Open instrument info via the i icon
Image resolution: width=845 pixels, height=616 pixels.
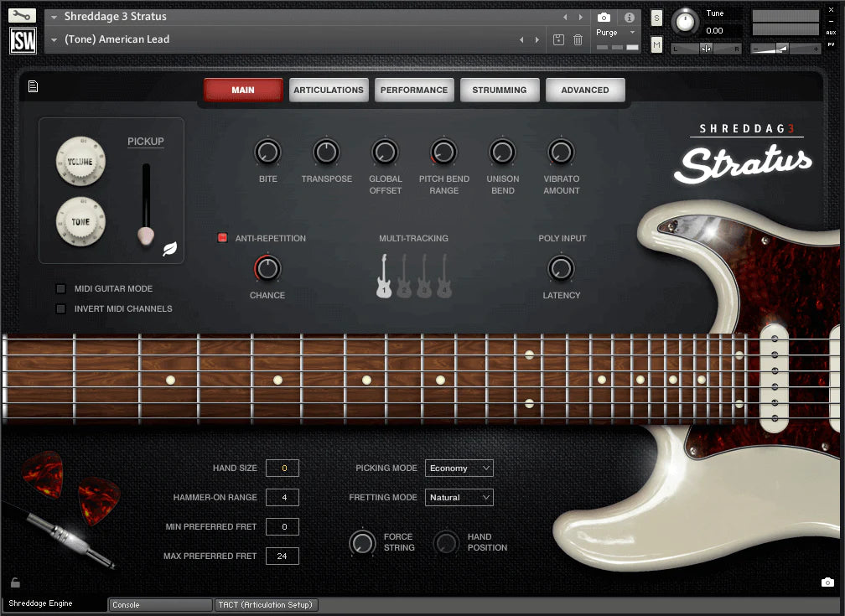tap(628, 16)
